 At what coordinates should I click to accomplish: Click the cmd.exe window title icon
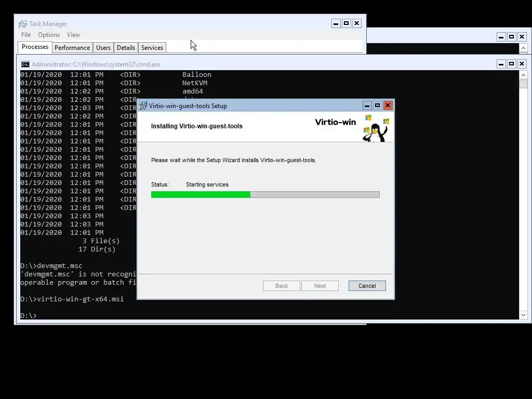[25, 64]
